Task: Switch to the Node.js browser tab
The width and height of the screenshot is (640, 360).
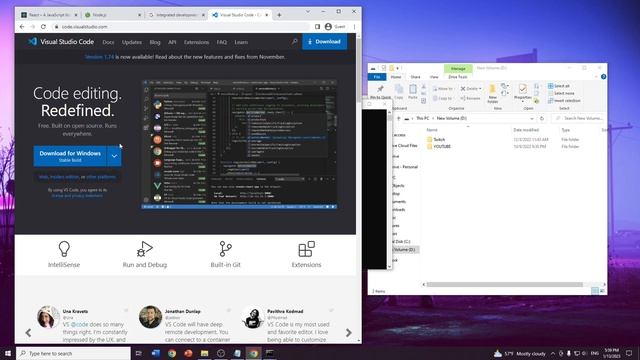Action: pos(113,15)
